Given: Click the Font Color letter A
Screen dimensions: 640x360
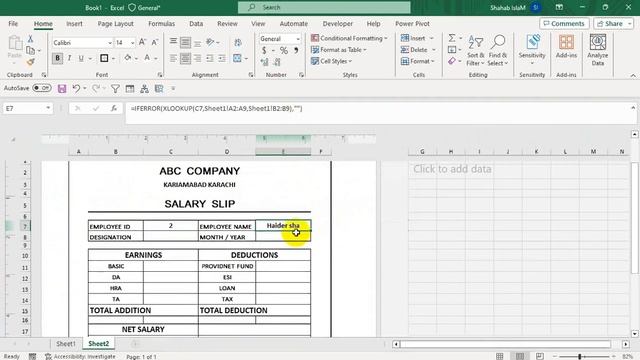Looking at the screenshot, I should [x=147, y=58].
